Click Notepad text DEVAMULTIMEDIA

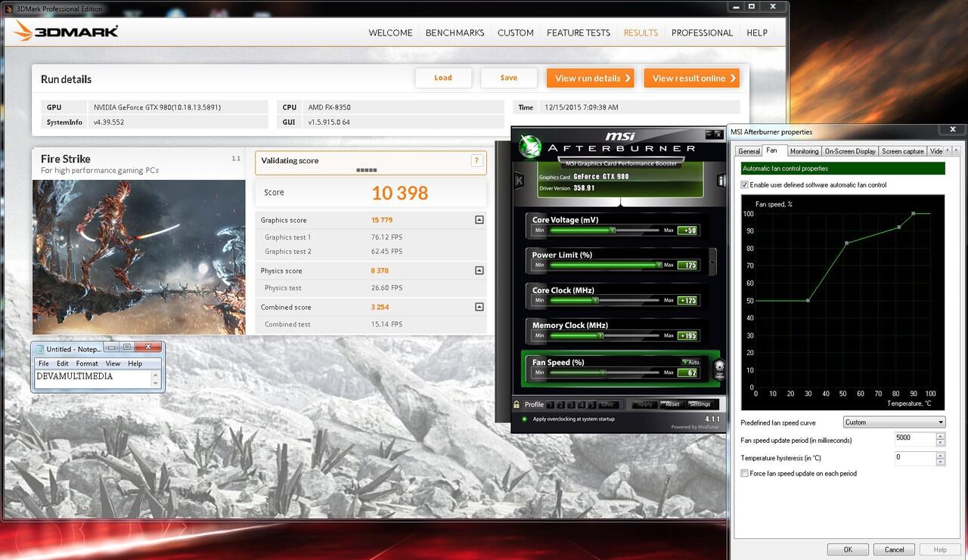coord(75,376)
